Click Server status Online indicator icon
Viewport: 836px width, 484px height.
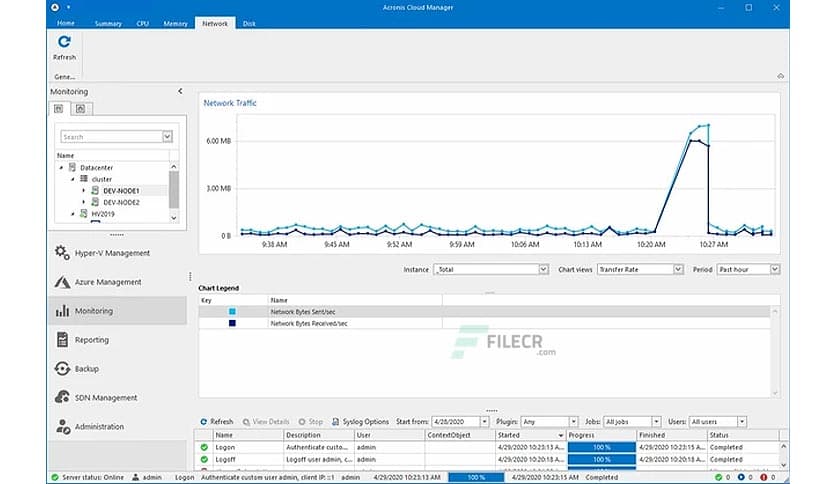(x=54, y=477)
